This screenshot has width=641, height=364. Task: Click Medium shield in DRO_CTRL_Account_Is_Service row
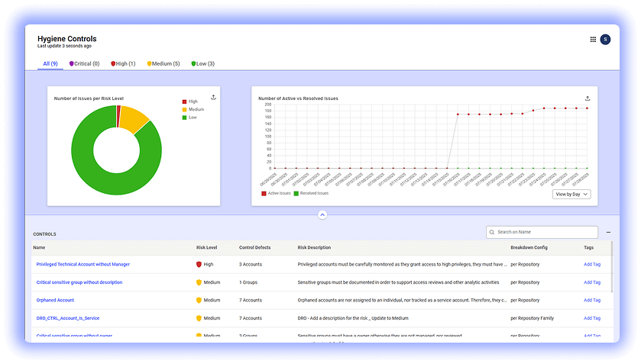pyautogui.click(x=199, y=318)
